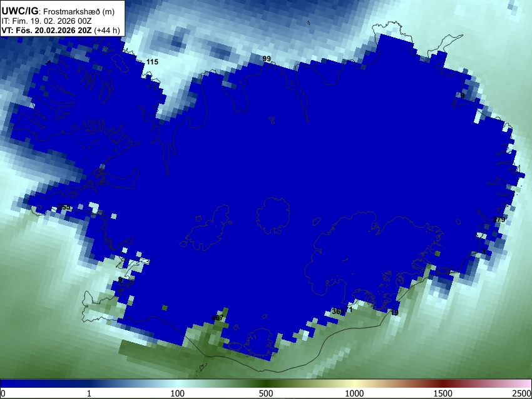Viewport: 532px width, 399px height.
Task: Click the legend label "2500" on the color scale
Action: tap(523, 393)
